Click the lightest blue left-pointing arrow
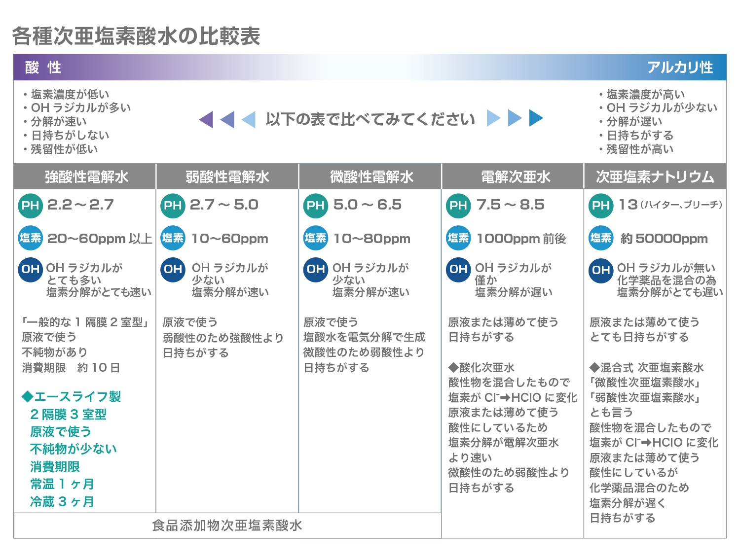The image size is (740, 560). [249, 119]
